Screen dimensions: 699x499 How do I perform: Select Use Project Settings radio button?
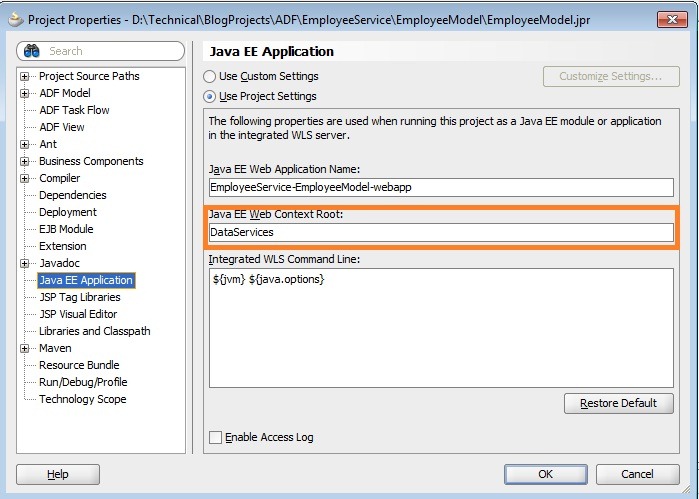(x=210, y=96)
